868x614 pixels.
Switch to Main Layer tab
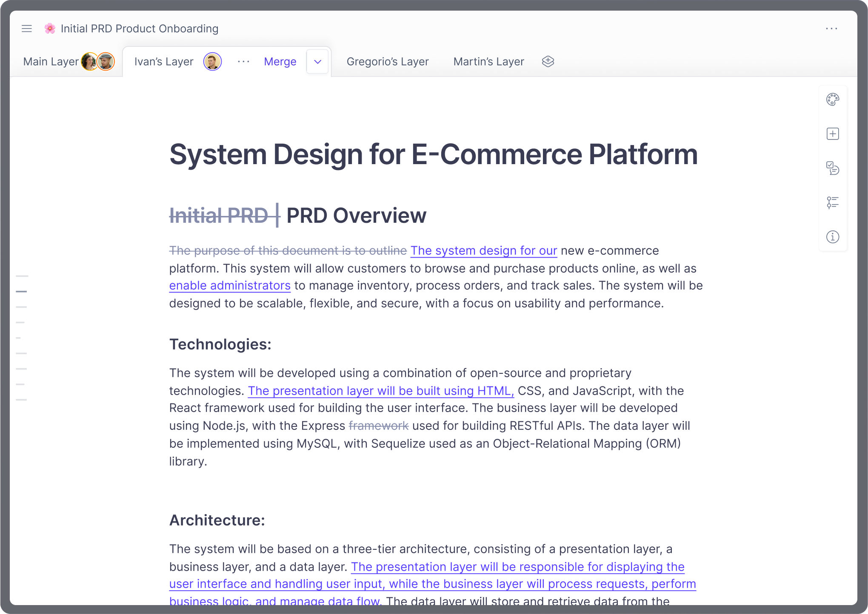pyautogui.click(x=51, y=62)
